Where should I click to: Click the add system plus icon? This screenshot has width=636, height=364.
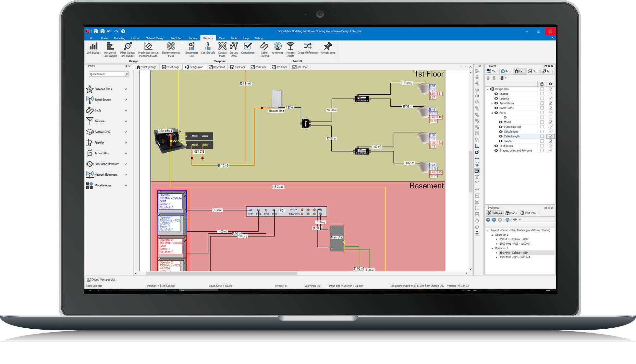[488, 220]
